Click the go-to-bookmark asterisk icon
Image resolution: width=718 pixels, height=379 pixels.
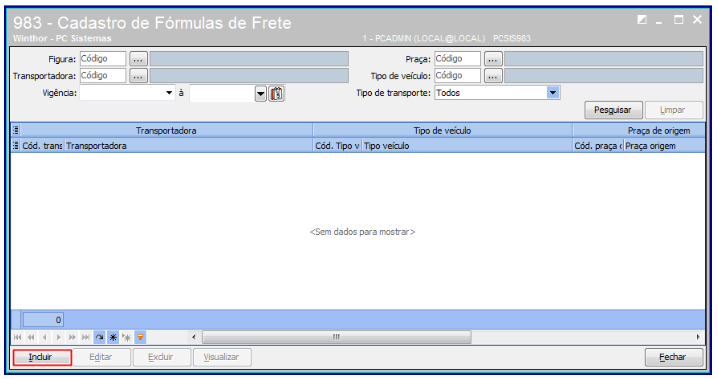[127, 337]
